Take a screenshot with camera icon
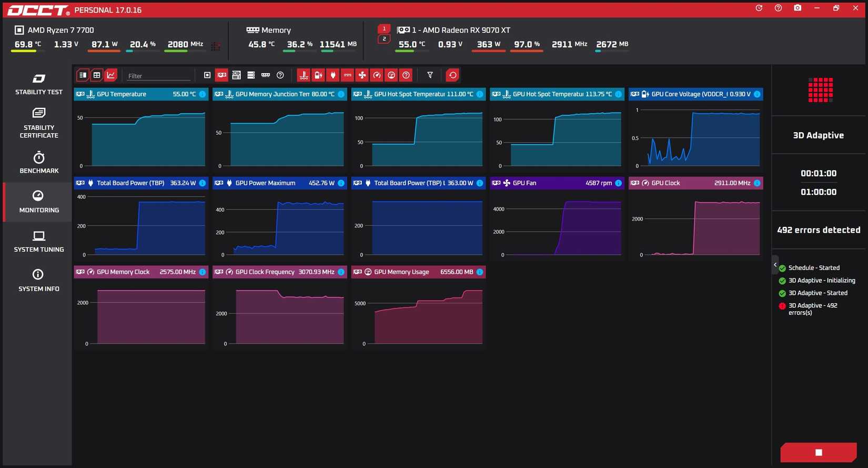Viewport: 868px width, 468px height. (798, 8)
